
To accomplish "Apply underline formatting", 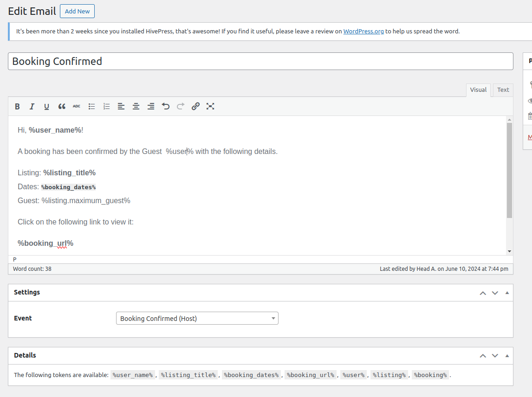I will click(46, 107).
